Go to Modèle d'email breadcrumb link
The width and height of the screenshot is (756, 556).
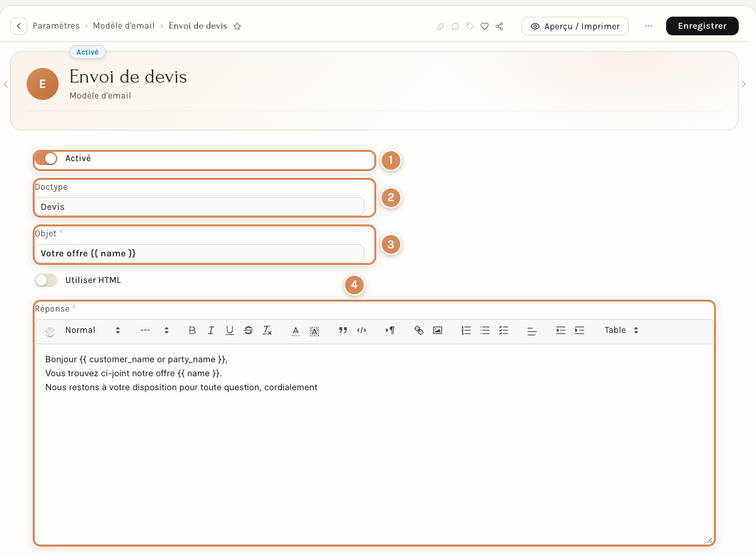point(124,26)
